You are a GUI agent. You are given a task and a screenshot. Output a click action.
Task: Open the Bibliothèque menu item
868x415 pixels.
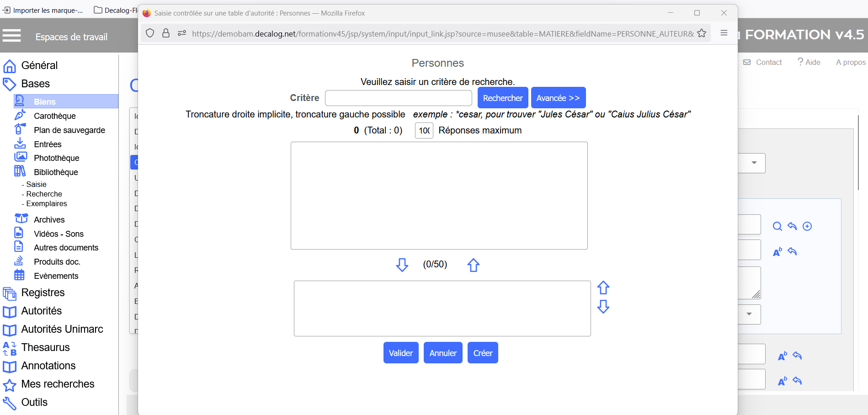point(56,172)
